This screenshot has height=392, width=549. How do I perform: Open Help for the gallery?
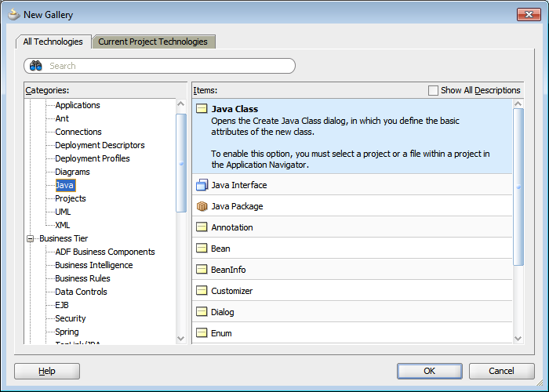point(47,371)
